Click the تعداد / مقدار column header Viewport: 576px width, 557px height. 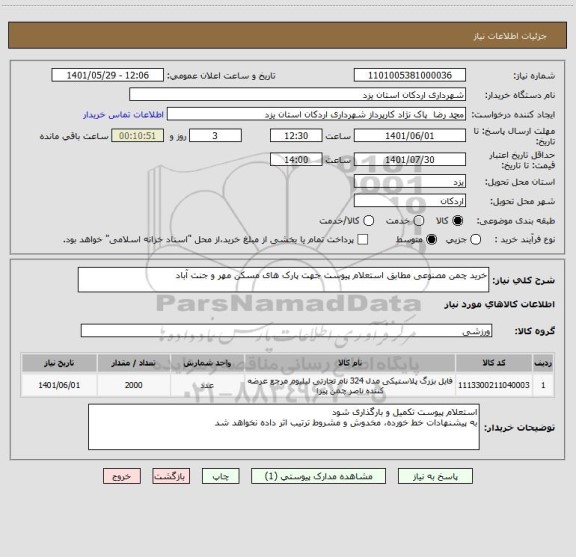pos(133,363)
